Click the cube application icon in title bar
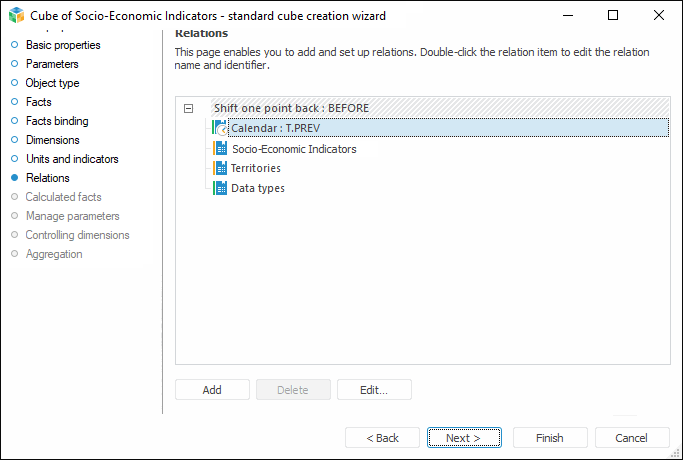This screenshot has width=683, height=460. (x=16, y=16)
